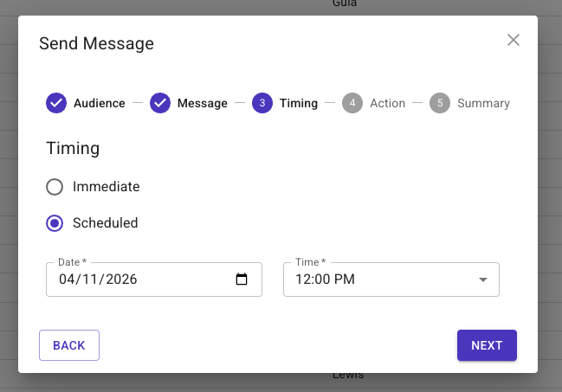This screenshot has height=392, width=562.
Task: Click the Scheduled option label text
Action: [105, 223]
